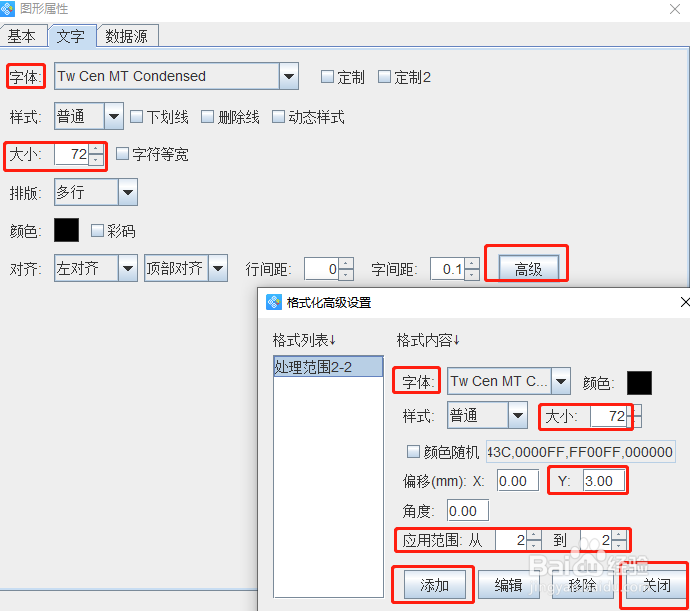690x611 pixels.
Task: Click the 行间距 input field
Action: (321, 269)
